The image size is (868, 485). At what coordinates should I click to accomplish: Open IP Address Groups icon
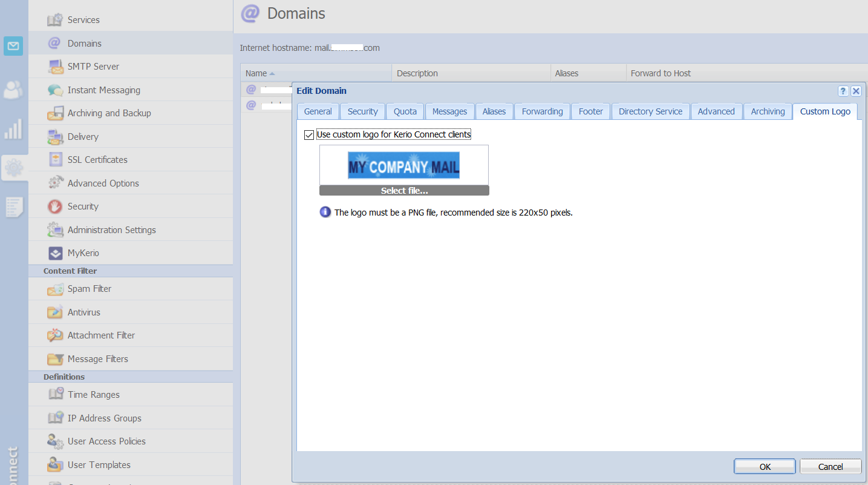coord(55,418)
